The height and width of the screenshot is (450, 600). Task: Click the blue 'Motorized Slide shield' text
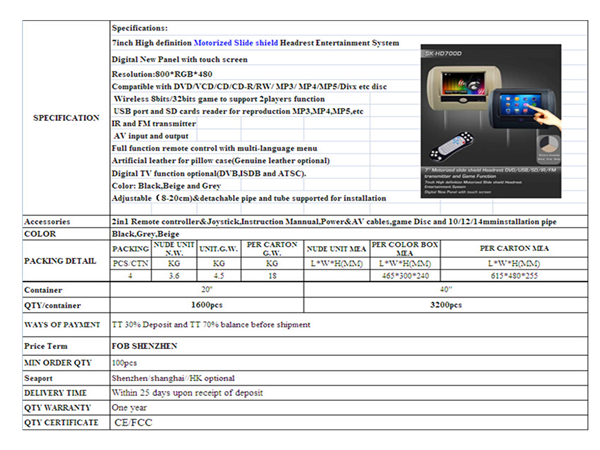point(236,43)
